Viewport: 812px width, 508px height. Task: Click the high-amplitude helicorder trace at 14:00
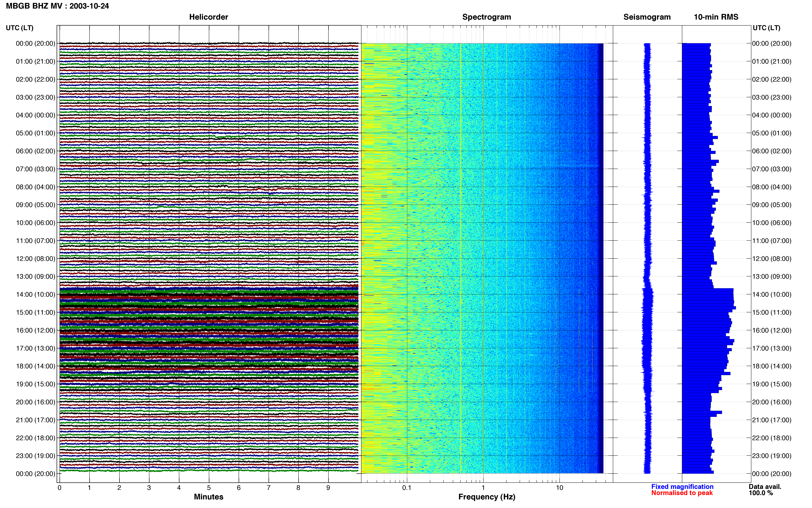click(209, 295)
